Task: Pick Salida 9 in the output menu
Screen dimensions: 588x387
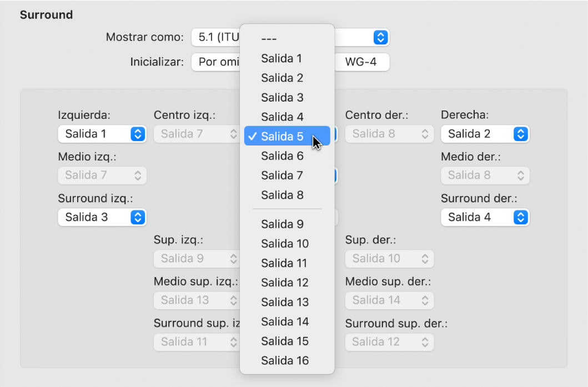Action: point(282,224)
